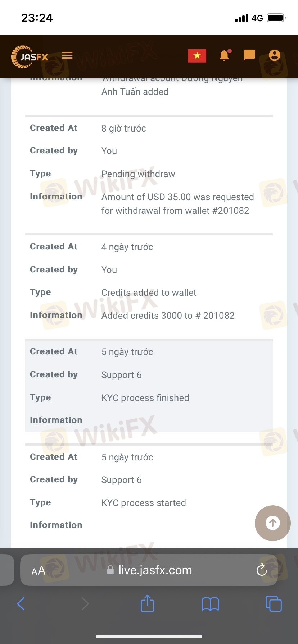Open the chat messages icon

click(249, 55)
